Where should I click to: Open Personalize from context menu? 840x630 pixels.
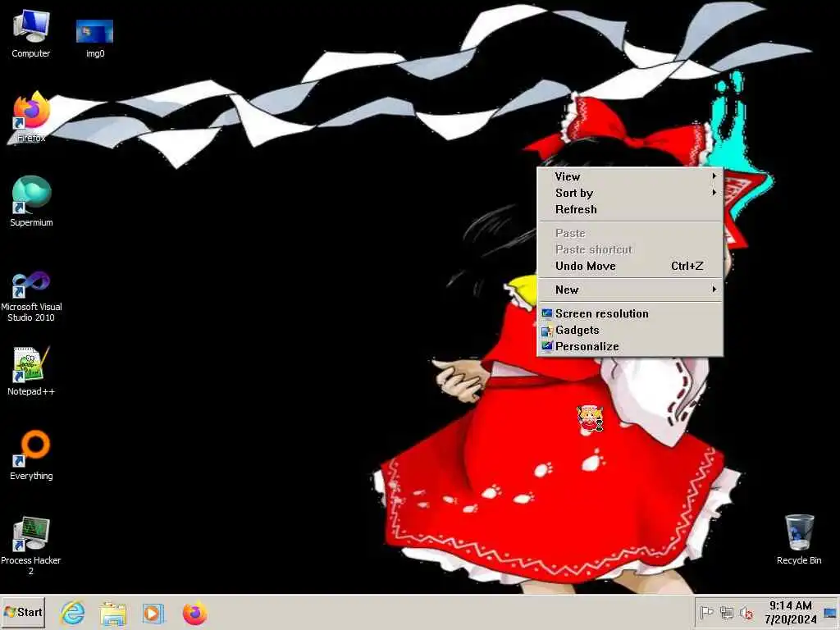630,347
